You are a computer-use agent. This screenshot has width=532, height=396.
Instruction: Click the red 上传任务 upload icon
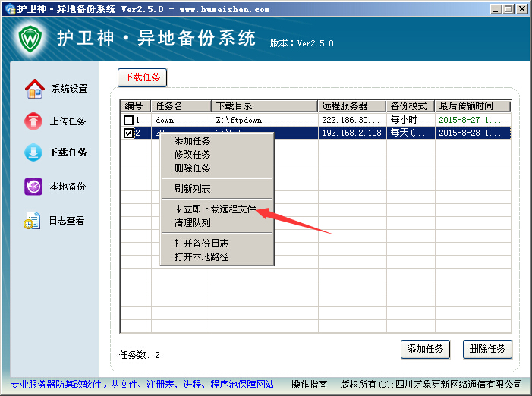pyautogui.click(x=33, y=121)
